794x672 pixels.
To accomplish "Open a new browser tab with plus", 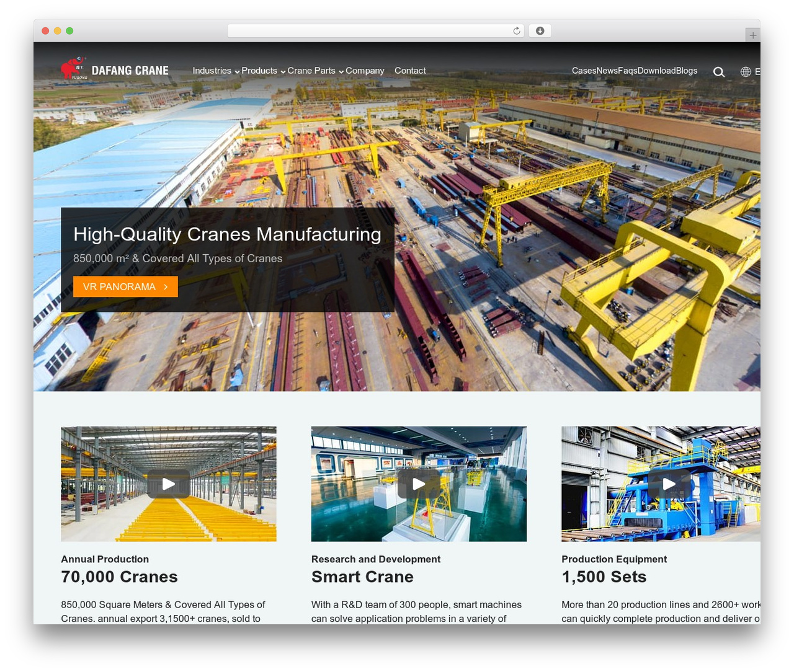I will (x=752, y=35).
